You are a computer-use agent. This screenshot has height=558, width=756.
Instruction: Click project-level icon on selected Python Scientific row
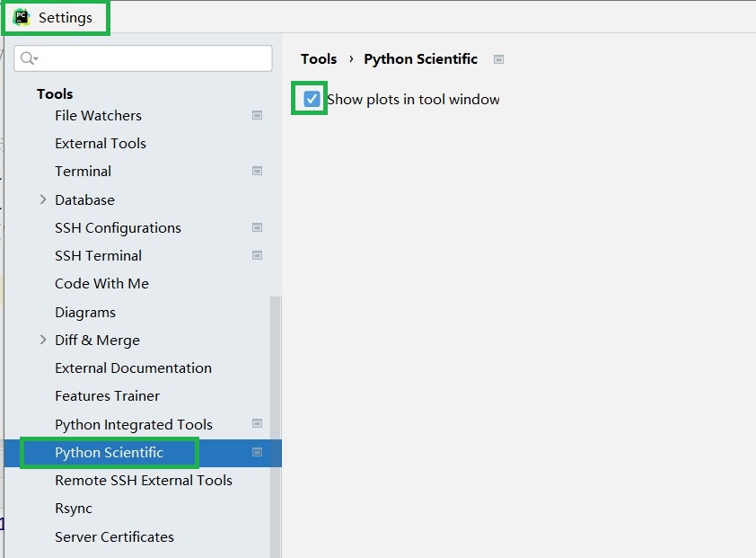[x=257, y=452]
